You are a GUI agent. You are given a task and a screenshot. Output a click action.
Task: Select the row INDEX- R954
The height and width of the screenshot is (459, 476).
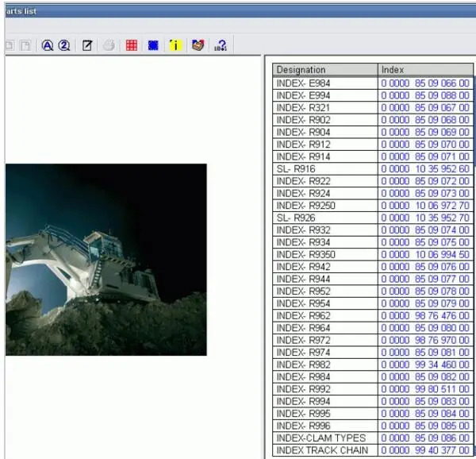coord(373,303)
